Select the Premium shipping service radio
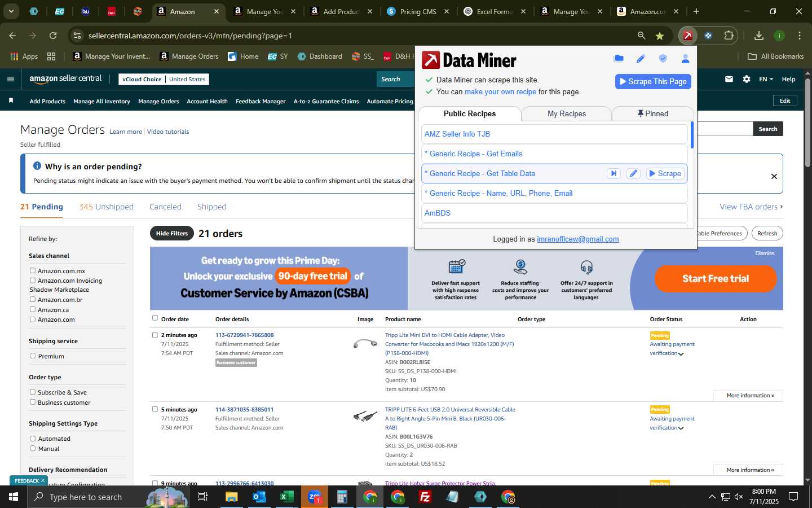 click(x=33, y=356)
